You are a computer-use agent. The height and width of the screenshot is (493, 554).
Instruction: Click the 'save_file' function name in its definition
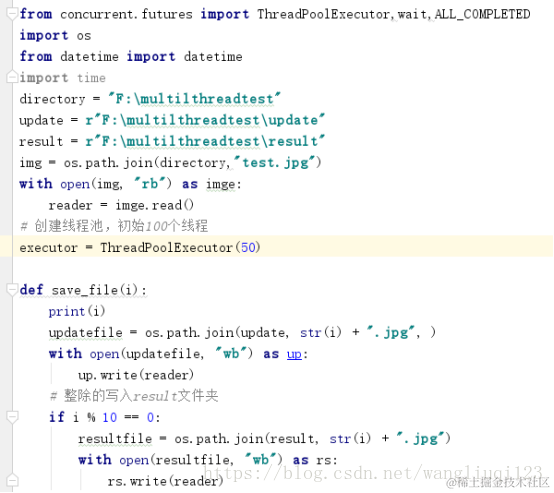pos(84,290)
